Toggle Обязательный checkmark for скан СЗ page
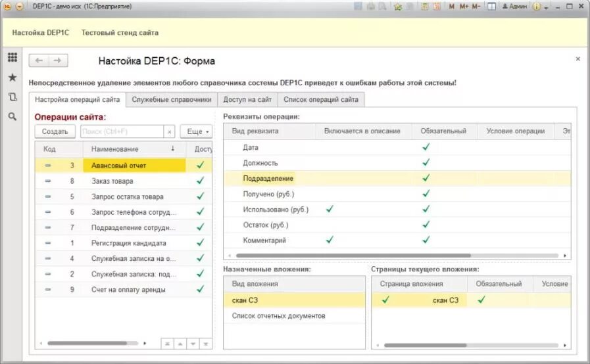 [x=481, y=300]
